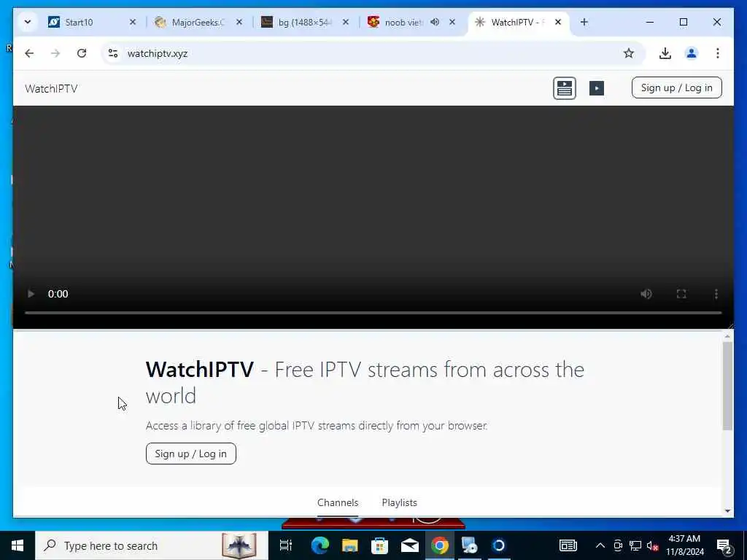Viewport: 747px width, 560px height.
Task: Close the noob viet tab
Action: pyautogui.click(x=452, y=22)
